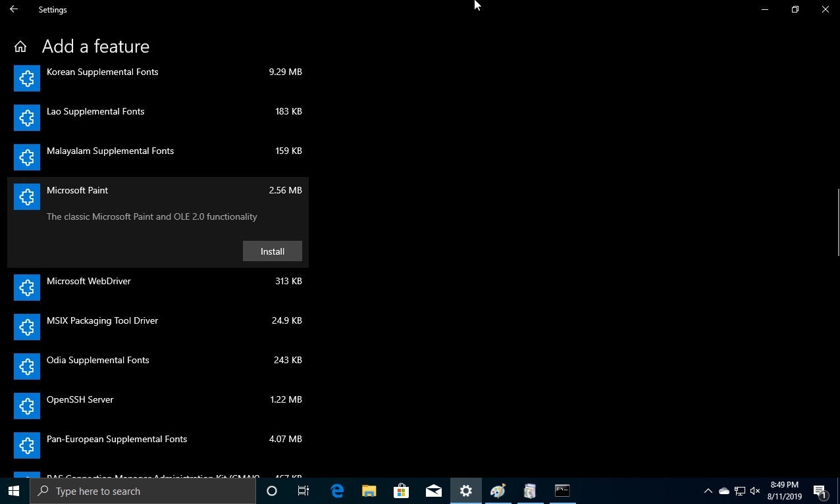Click the classic Microsoft Paint description text
The image size is (840, 504).
[x=152, y=216]
